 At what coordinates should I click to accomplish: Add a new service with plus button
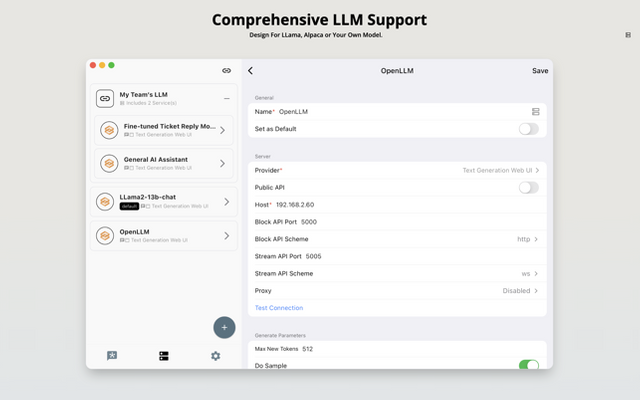click(x=224, y=327)
